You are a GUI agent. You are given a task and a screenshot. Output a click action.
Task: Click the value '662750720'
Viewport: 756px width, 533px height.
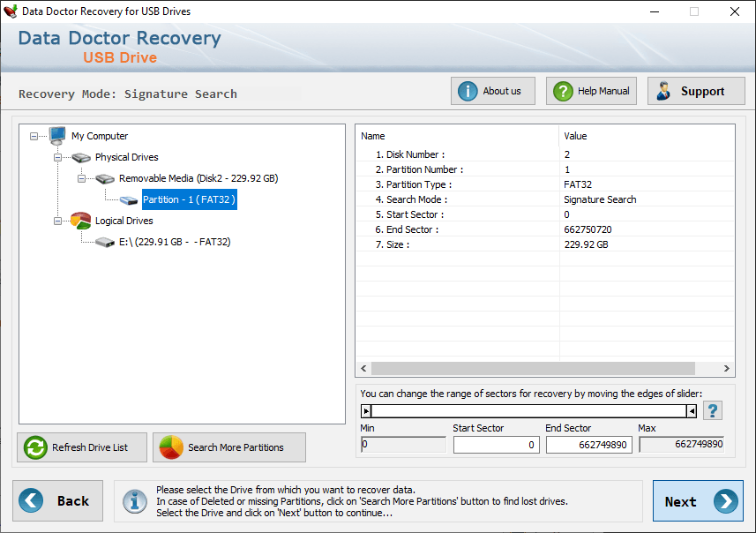click(588, 229)
